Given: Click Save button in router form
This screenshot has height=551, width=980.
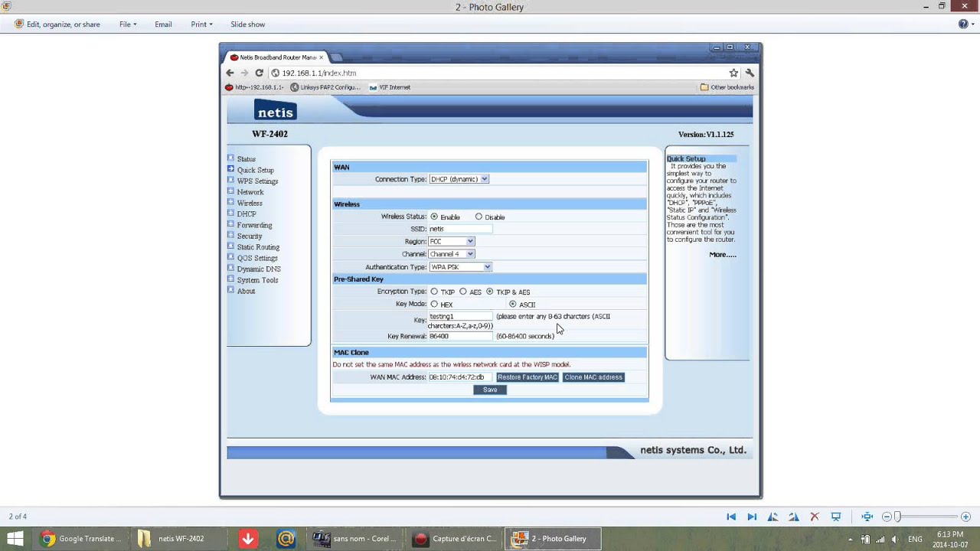Looking at the screenshot, I should point(490,390).
